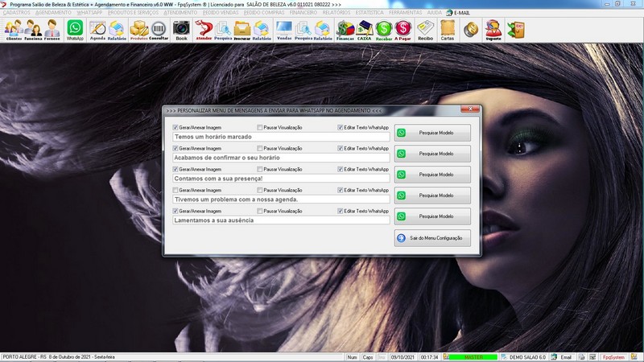Open the Produtos toolbar icon
Screen dimensions: 644x362
(138, 30)
